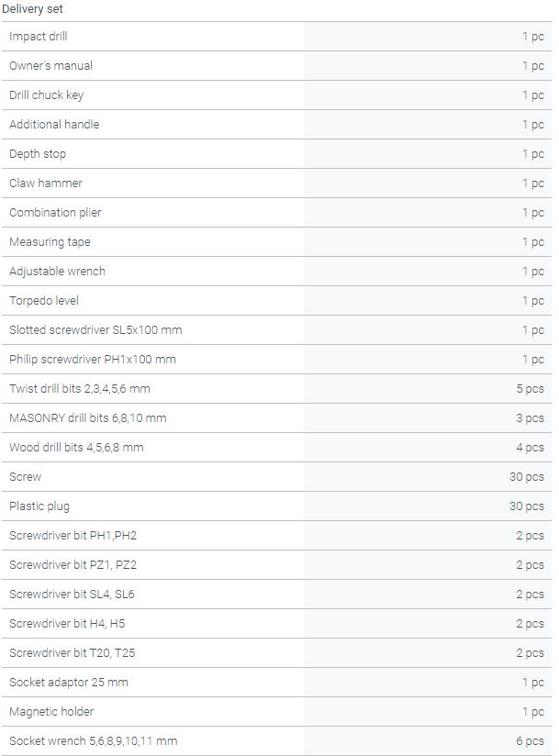Click the "Torpedo level" row label
559x756 pixels.
44,301
